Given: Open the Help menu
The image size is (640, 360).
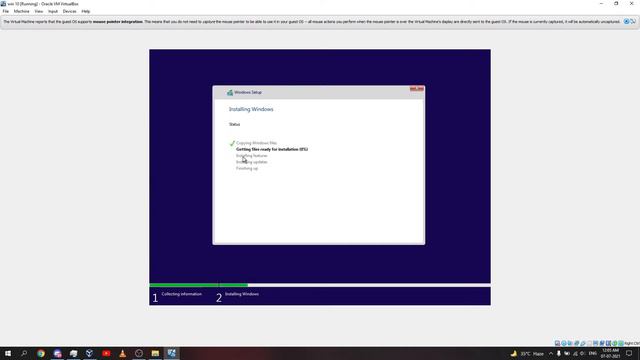Looking at the screenshot, I should click(x=86, y=11).
